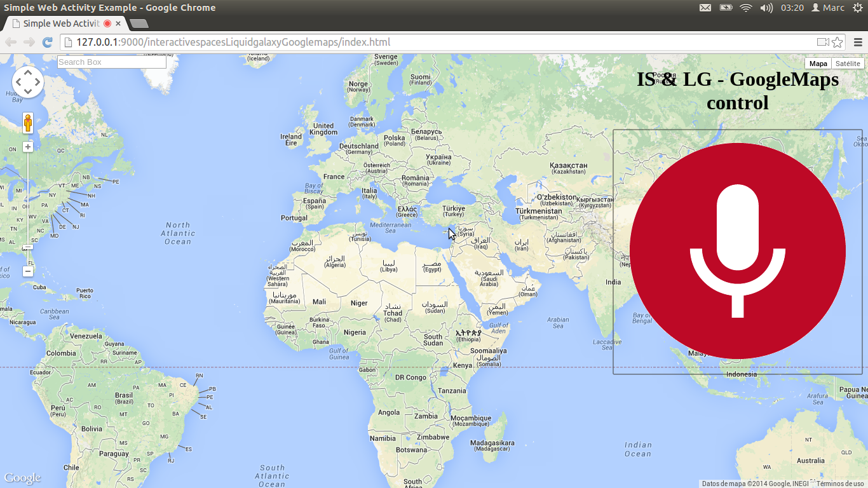Click the Bolivia label on the map
Viewport: 868px width, 488px height.
[x=92, y=429]
